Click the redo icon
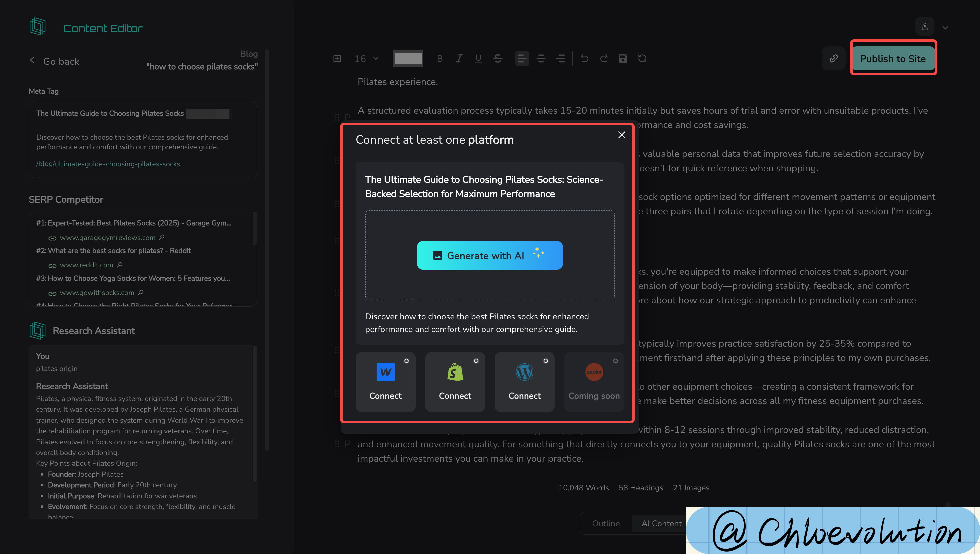The width and height of the screenshot is (980, 554). pos(604,59)
